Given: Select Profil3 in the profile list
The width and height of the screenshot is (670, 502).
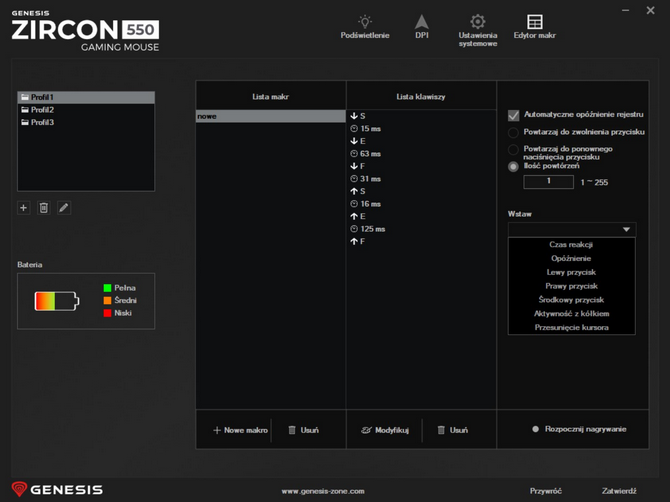Looking at the screenshot, I should point(86,122).
